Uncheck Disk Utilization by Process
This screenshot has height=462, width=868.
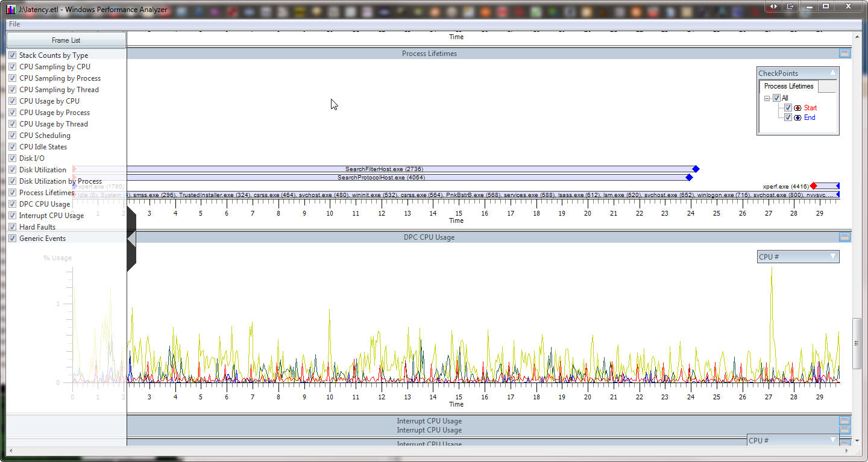click(x=13, y=181)
